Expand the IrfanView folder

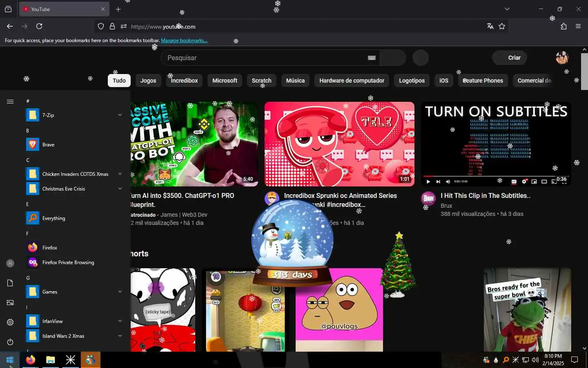point(120,321)
